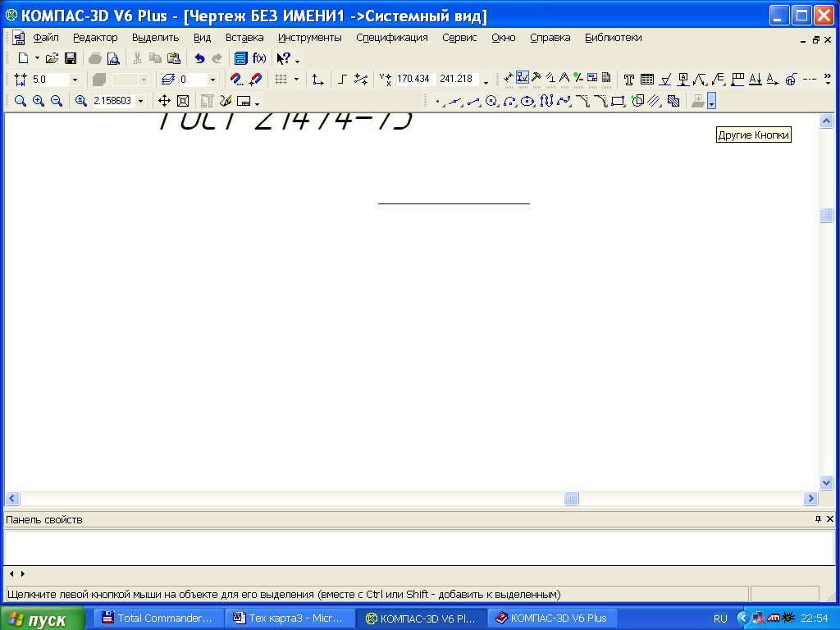Insert text with the T tool
The image size is (840, 630).
click(x=629, y=80)
